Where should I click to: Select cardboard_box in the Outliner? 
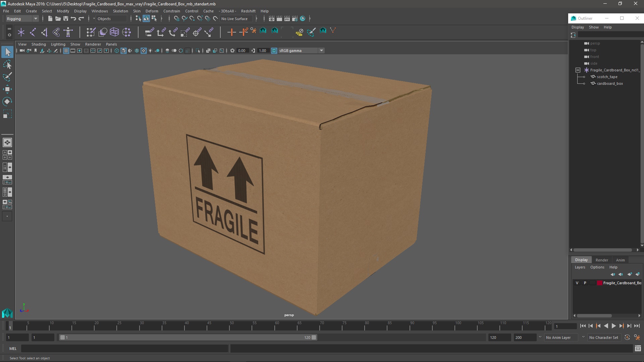tap(610, 83)
